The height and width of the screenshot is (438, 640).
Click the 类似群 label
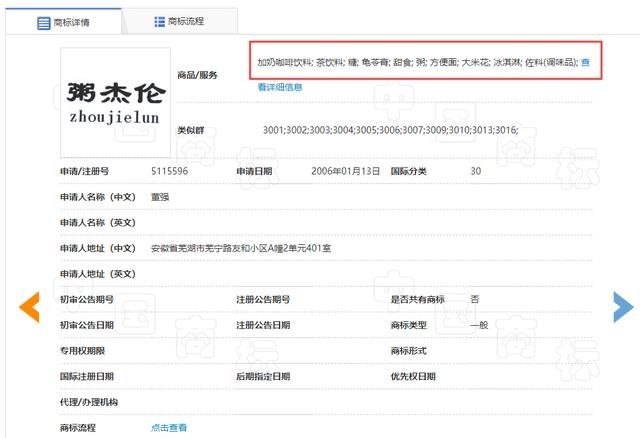tap(191, 130)
